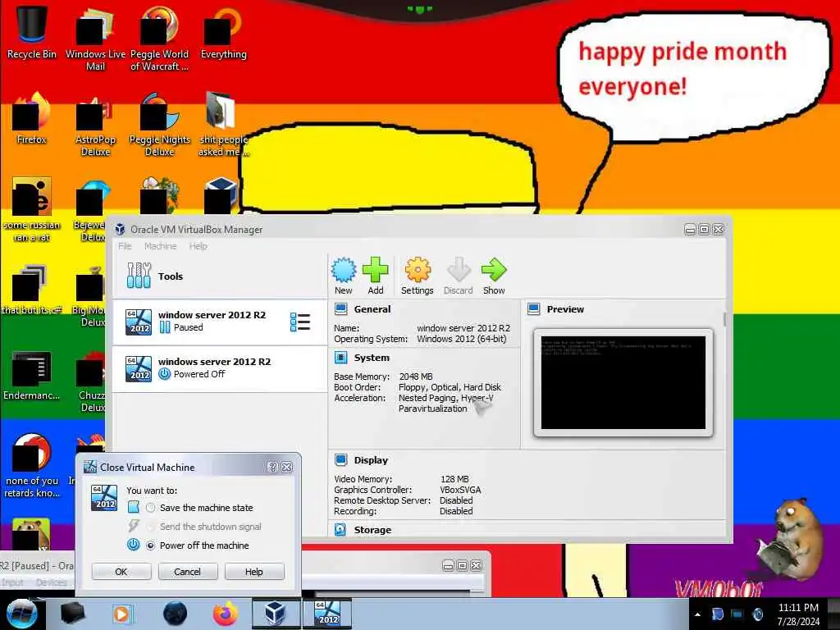840x630 pixels.
Task: Open the Machine menu in VirtualBox Manager
Action: [160, 246]
